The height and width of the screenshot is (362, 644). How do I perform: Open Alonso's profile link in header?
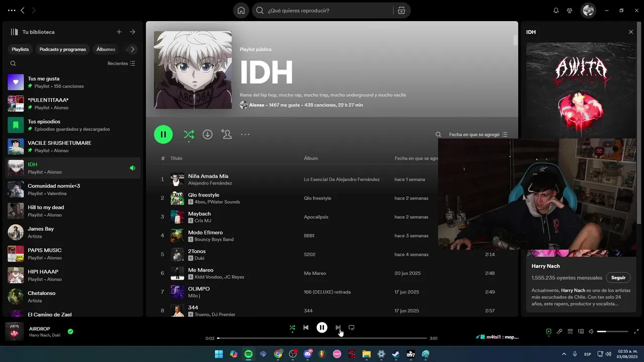(257, 105)
